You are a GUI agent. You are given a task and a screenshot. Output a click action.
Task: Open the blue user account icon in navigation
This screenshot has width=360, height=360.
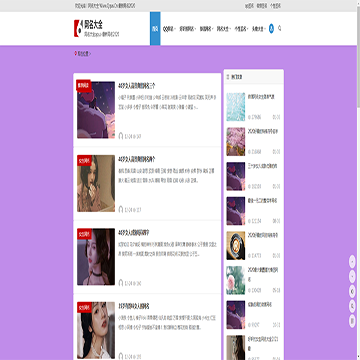click(x=271, y=29)
